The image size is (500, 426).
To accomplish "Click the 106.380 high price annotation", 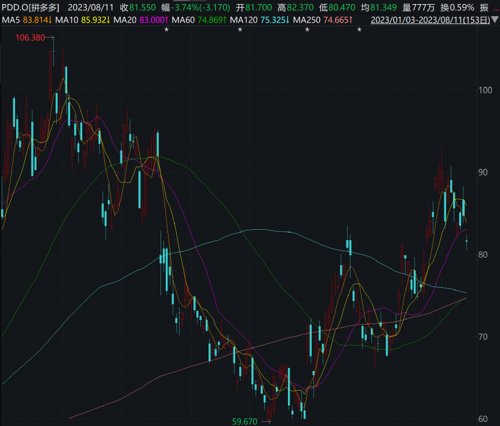I will [30, 38].
